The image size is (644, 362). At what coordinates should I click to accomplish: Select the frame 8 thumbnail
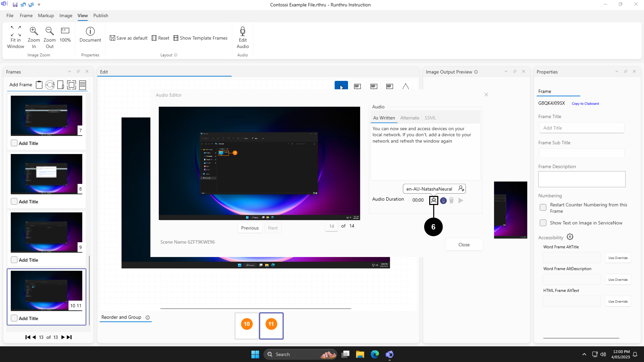[x=46, y=174]
